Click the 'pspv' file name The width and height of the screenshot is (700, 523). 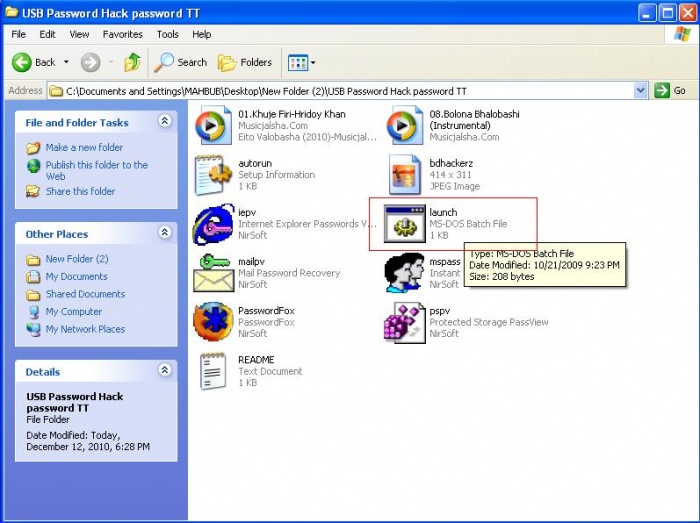pos(440,311)
